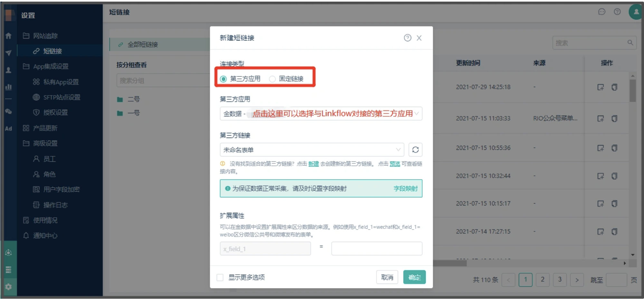Click the current page 1 button
The width and height of the screenshot is (644, 299).
(x=526, y=280)
